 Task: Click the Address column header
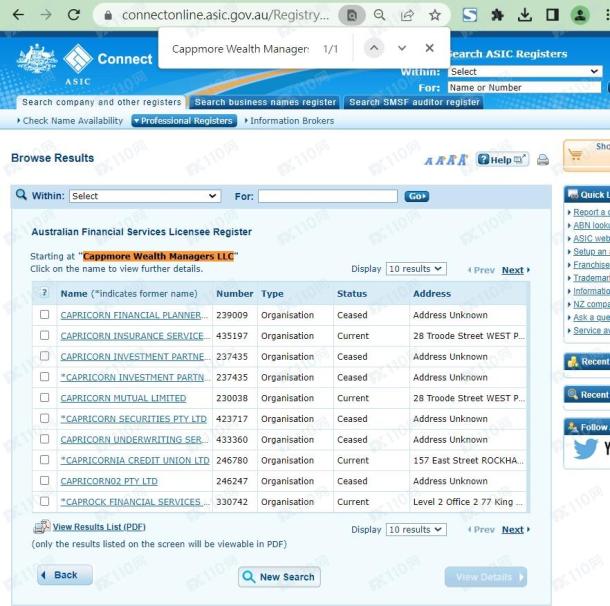432,294
